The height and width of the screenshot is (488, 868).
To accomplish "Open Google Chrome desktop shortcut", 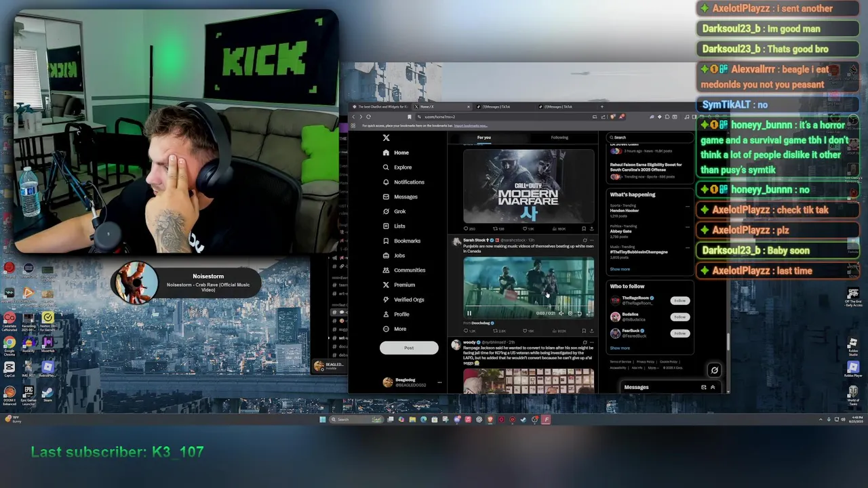I will pos(9,345).
